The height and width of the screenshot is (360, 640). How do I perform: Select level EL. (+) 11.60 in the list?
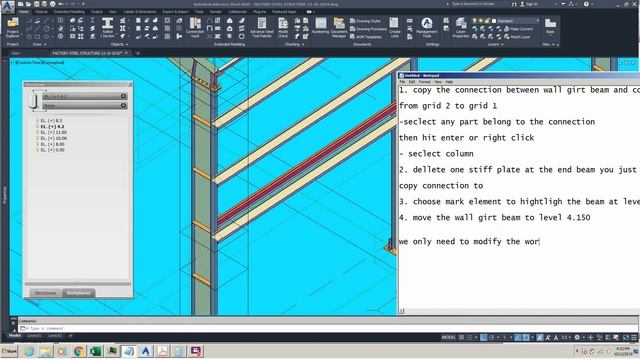(53, 132)
